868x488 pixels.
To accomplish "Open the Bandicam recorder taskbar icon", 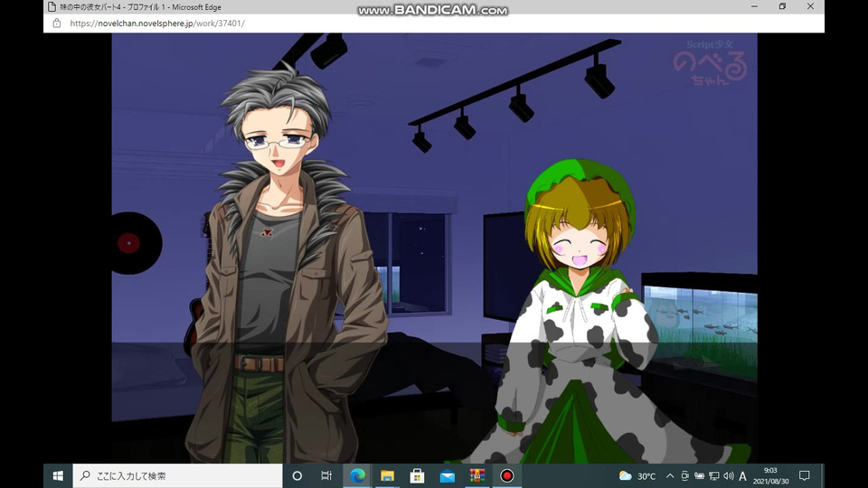I will click(507, 476).
